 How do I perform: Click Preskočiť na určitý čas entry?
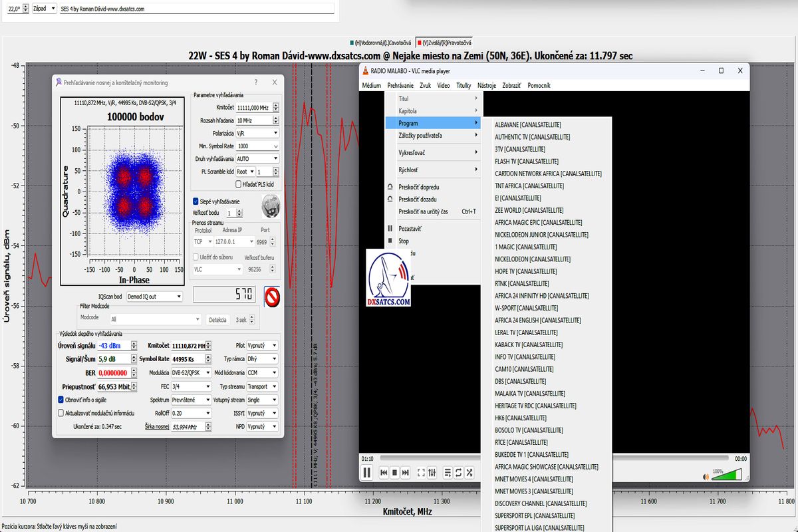coord(423,211)
